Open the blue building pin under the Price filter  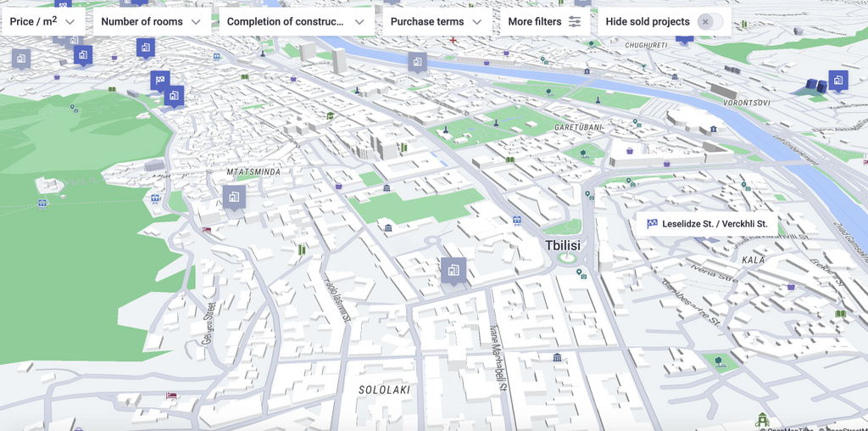[x=83, y=55]
